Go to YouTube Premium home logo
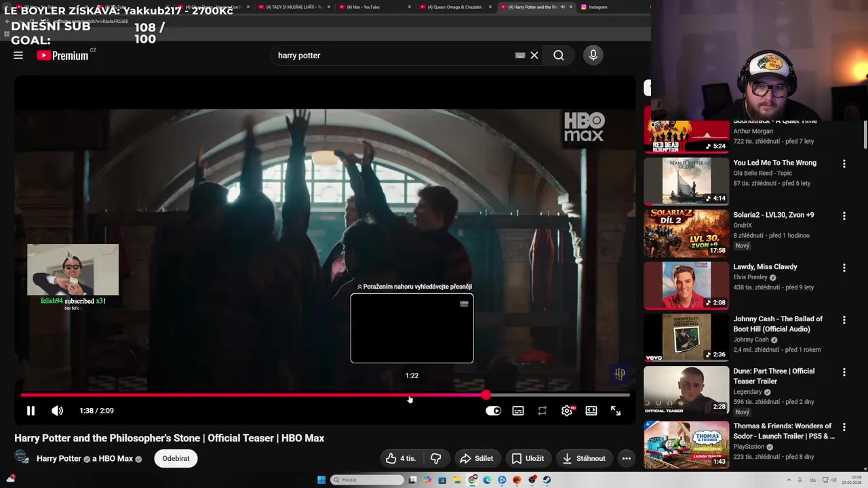 [62, 56]
